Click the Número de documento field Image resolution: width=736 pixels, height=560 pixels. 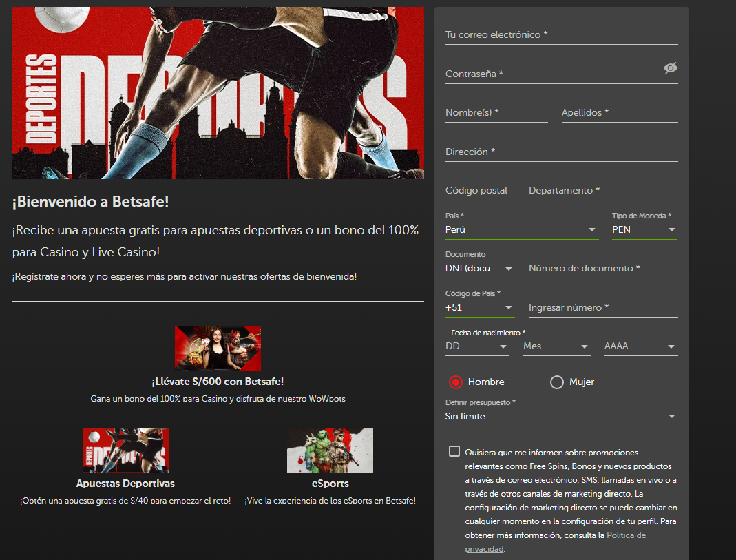(602, 269)
